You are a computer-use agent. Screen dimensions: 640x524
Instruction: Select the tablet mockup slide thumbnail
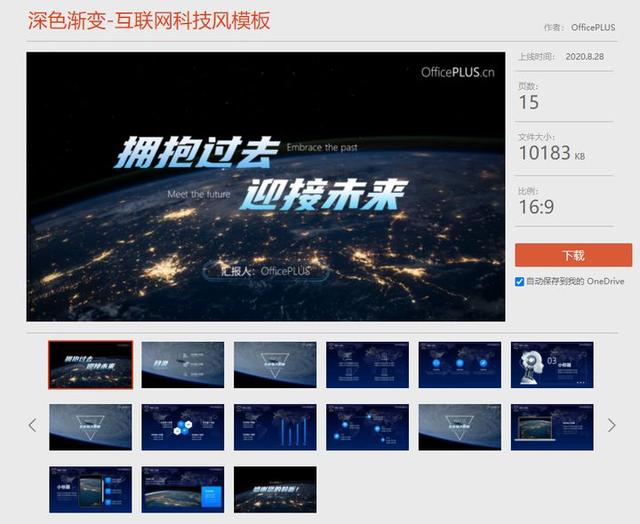click(x=91, y=490)
